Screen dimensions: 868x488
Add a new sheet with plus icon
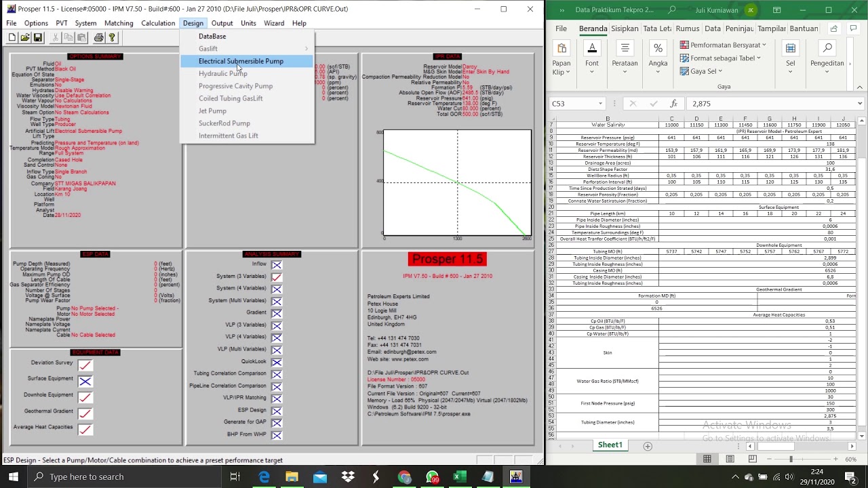pos(648,445)
